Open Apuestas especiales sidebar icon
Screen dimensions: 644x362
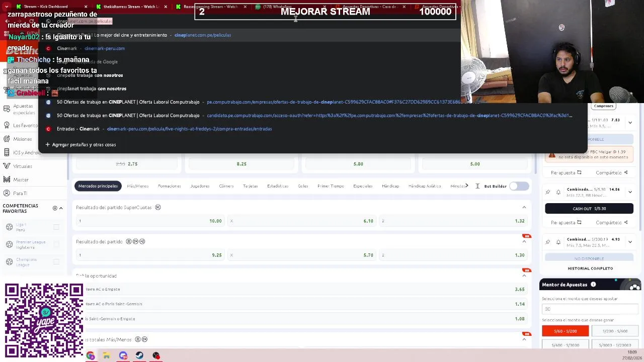(7, 109)
